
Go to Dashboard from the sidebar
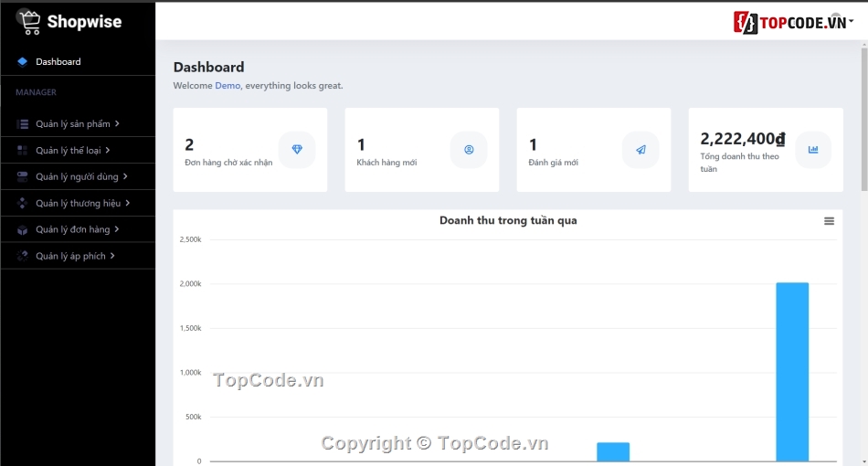coord(58,62)
